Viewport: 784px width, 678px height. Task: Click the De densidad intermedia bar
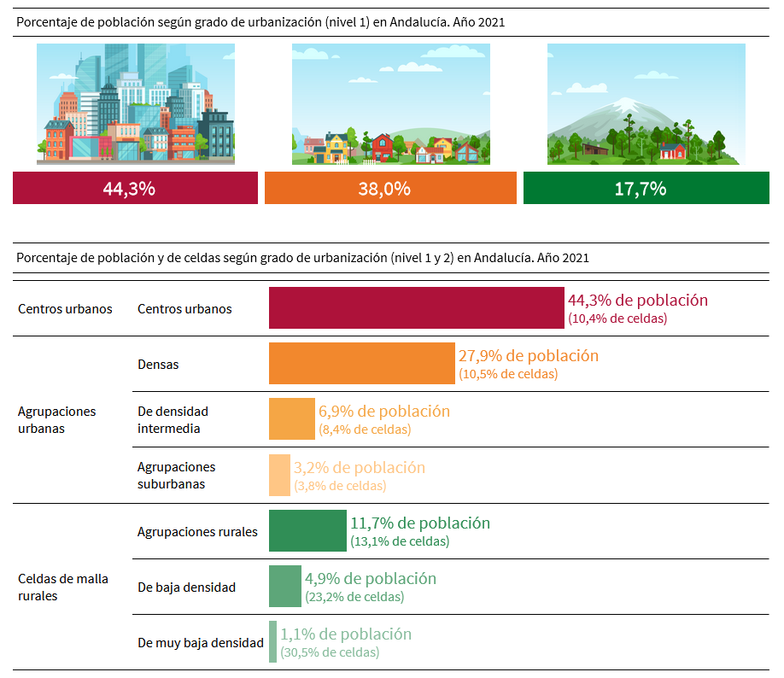coord(291,419)
